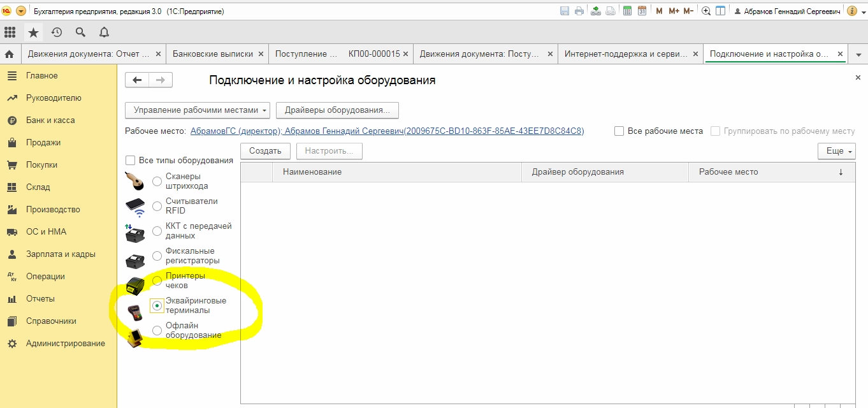
Task: Click the M+ memory add button
Action: pos(673,11)
